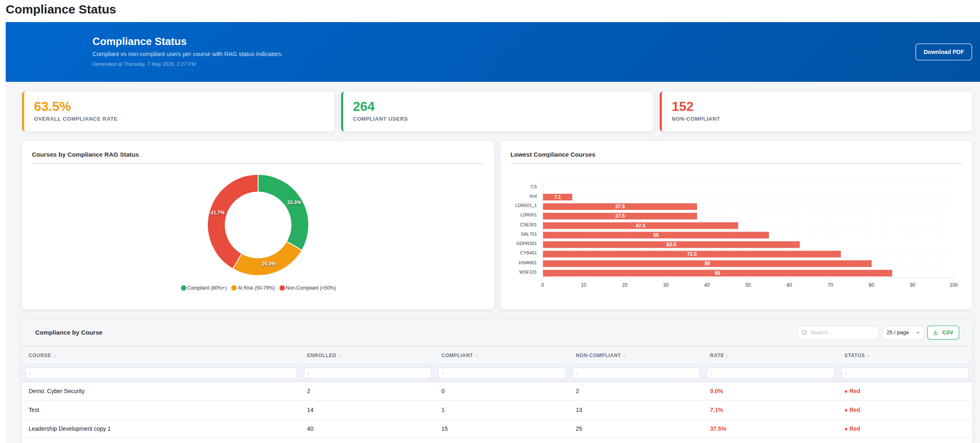Click the Lowest Compliance Courses chart title
The width and height of the screenshot is (980, 443).
point(553,155)
